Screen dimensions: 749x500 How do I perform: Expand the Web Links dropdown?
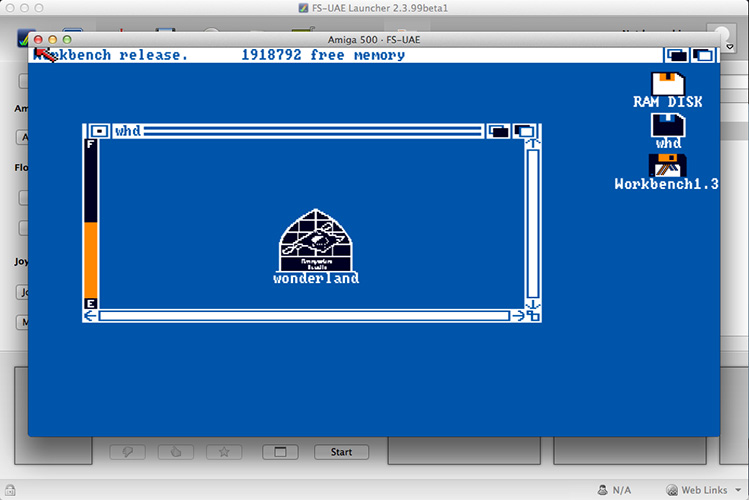click(705, 490)
